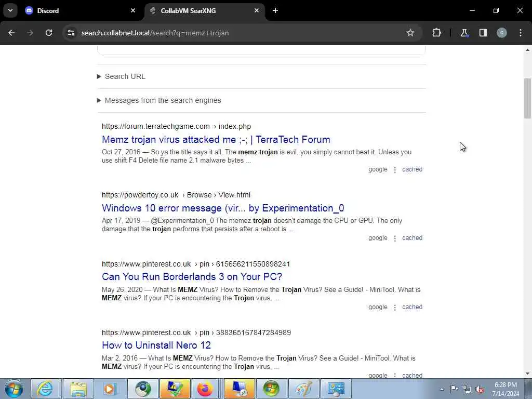Viewport: 532px width, 399px height.
Task: Open Action Center flag tray icon
Action: 454,389
